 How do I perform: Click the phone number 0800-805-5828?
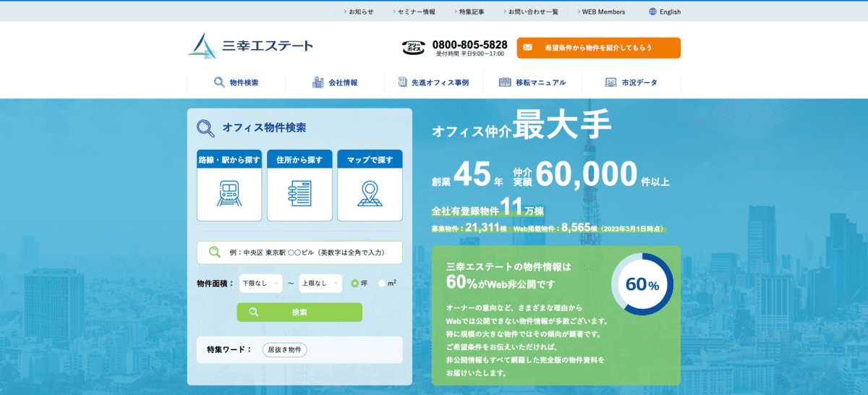click(470, 44)
